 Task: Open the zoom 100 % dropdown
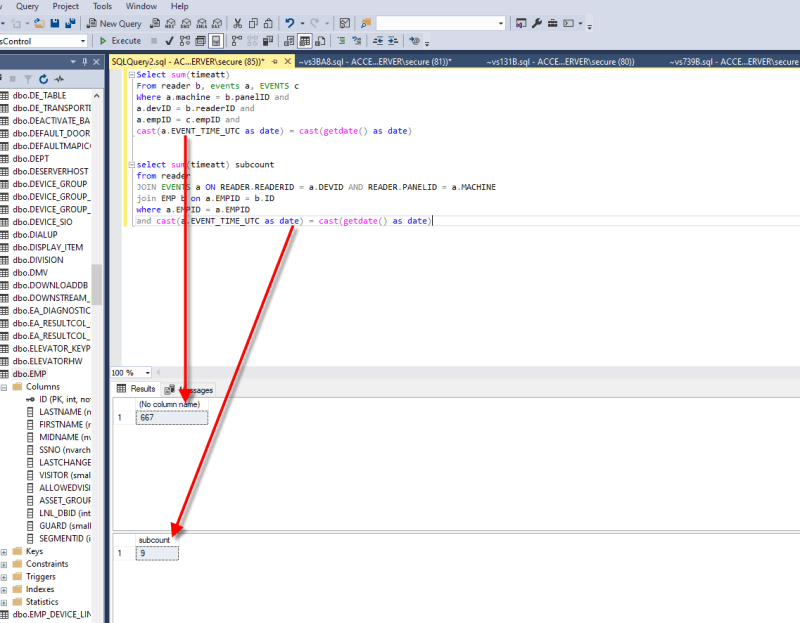147,372
